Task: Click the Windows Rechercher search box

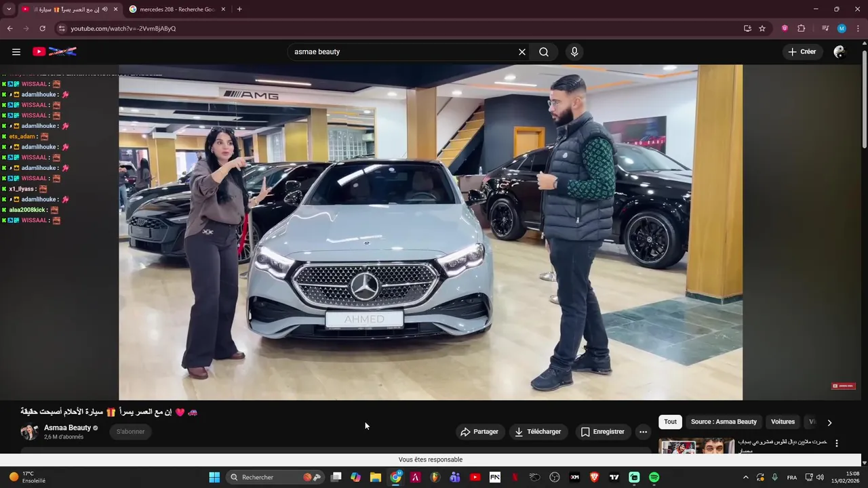Action: click(x=275, y=477)
